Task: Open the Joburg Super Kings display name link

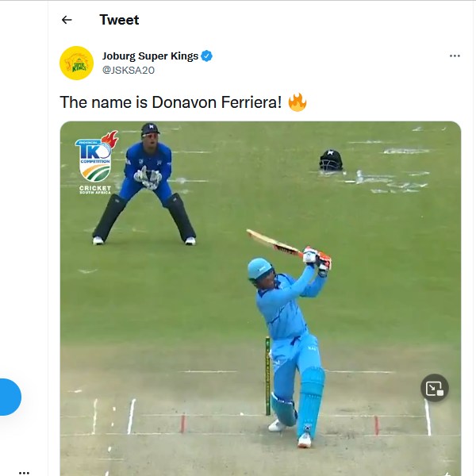Action: pyautogui.click(x=150, y=56)
